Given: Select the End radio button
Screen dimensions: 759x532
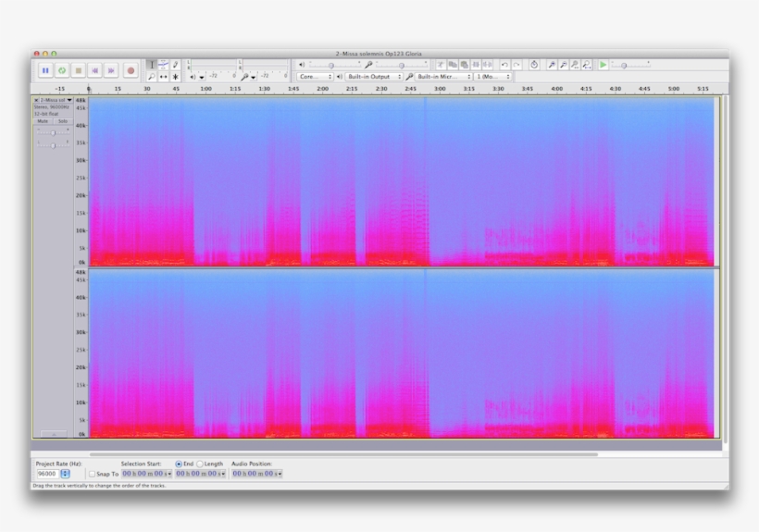Looking at the screenshot, I should point(179,464).
